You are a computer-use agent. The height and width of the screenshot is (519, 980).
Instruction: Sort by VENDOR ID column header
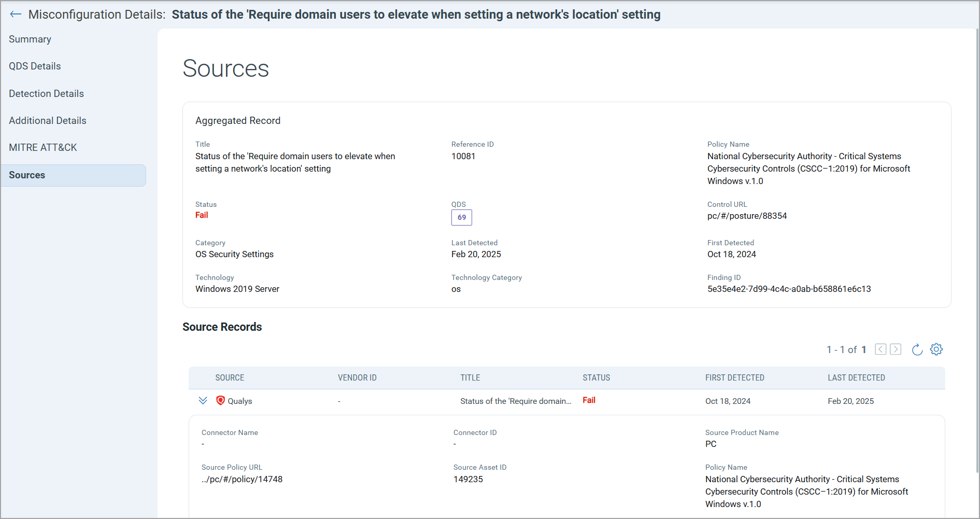coord(357,378)
